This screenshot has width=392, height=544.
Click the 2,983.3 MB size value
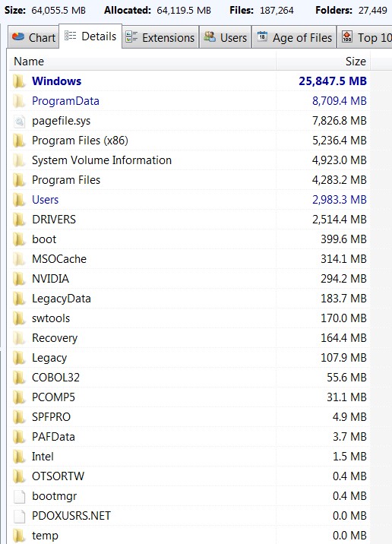[x=340, y=200]
